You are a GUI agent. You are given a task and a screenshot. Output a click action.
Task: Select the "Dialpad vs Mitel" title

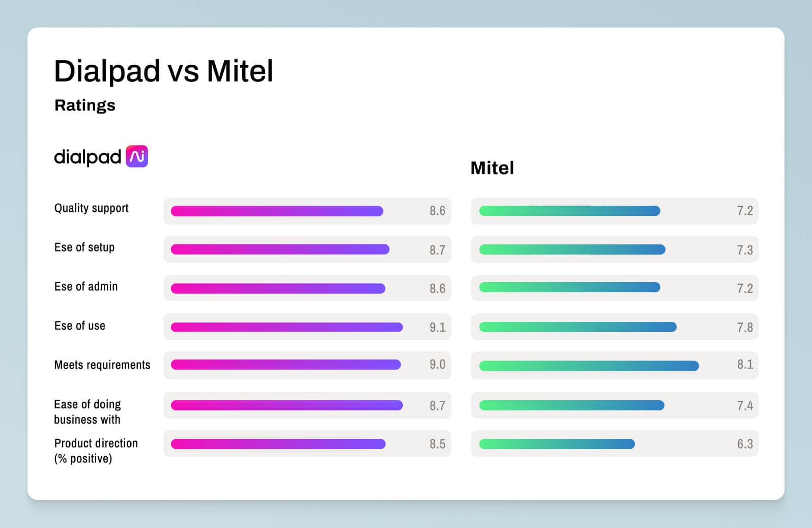(x=163, y=71)
